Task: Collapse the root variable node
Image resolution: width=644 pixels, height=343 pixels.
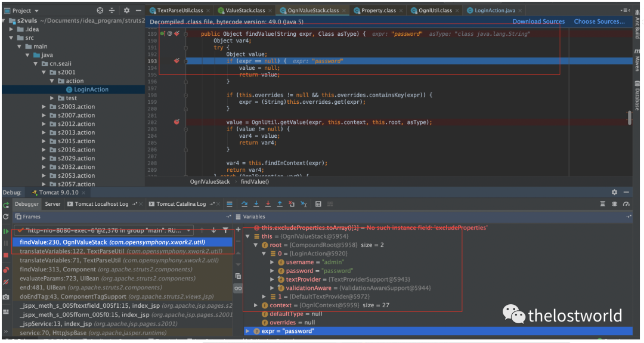Action: pos(256,245)
